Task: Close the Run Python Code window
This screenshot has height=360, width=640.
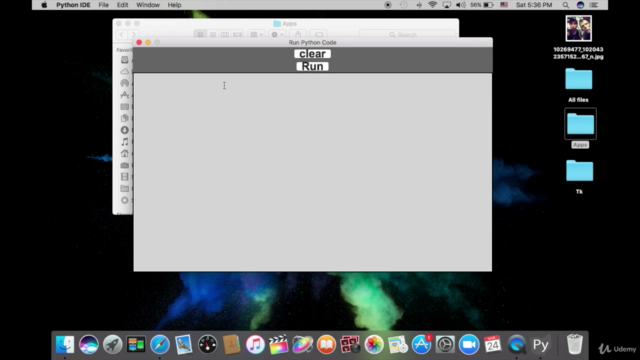Action: [x=139, y=42]
